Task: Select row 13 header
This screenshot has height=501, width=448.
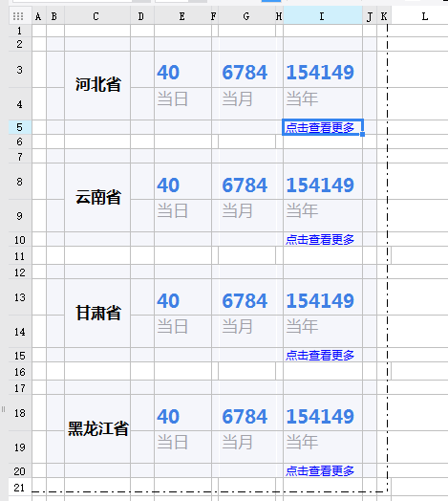Action: click(20, 297)
